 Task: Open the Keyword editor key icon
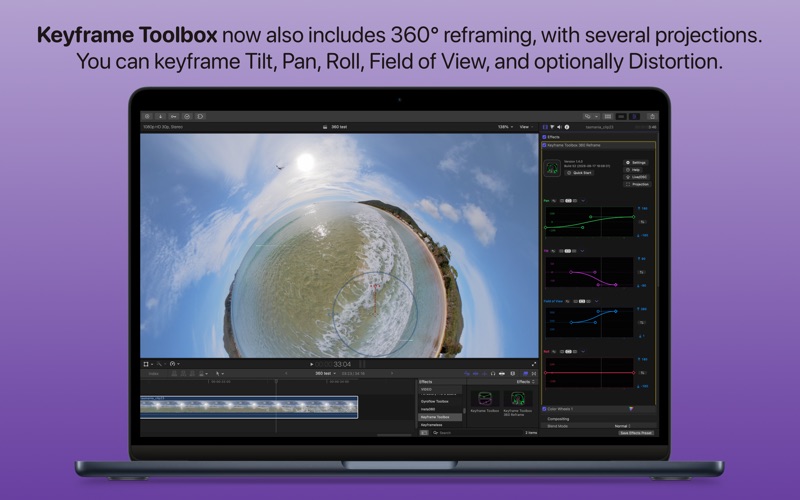point(173,116)
